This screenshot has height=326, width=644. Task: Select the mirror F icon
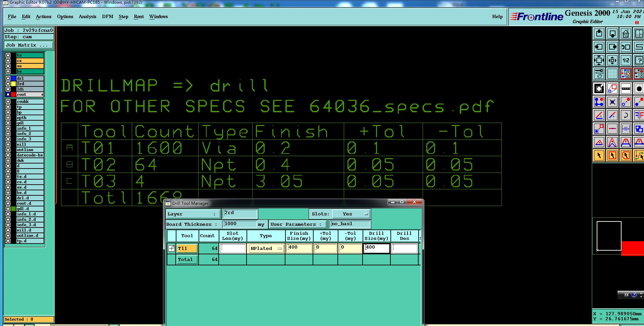pyautogui.click(x=639, y=116)
